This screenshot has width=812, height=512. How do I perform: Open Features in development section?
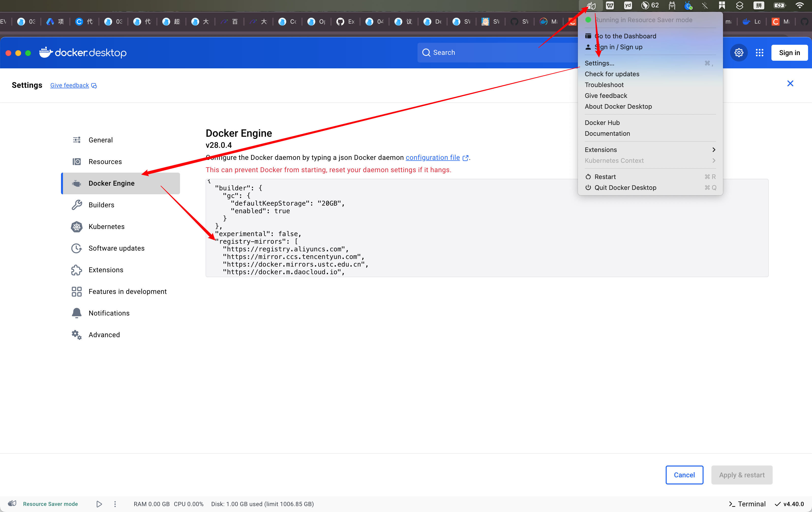(x=127, y=291)
